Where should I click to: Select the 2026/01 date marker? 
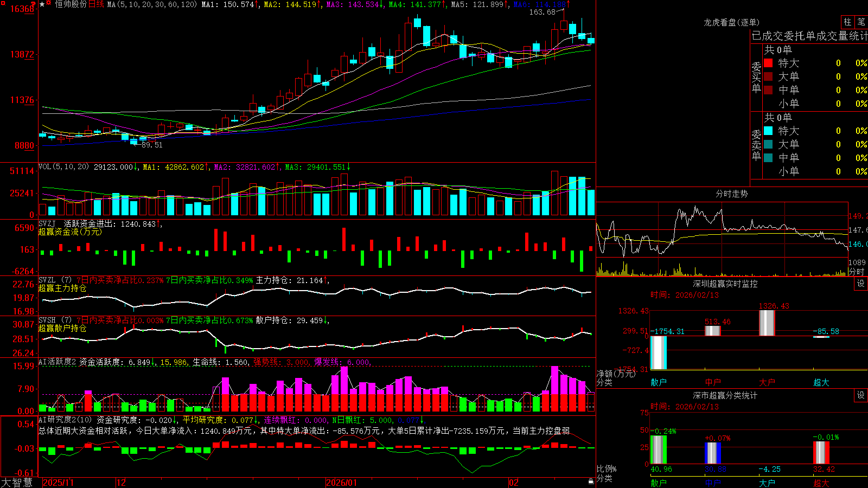tap(342, 483)
